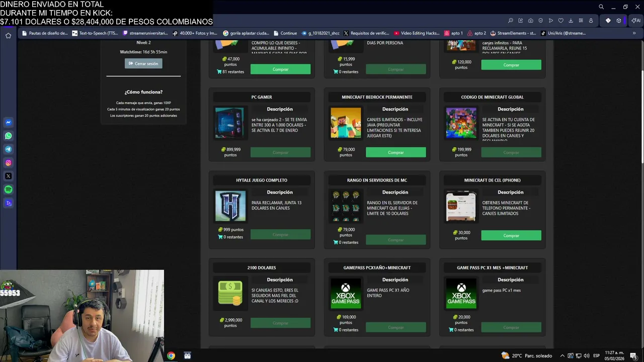Viewport: 644px width, 362px height.
Task: Open 'Uni/Aris (@streame...' bookmark
Action: 563,33
